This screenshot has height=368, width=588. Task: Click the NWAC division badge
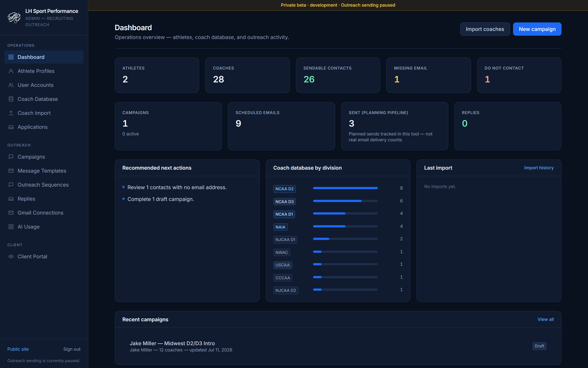pyautogui.click(x=282, y=252)
